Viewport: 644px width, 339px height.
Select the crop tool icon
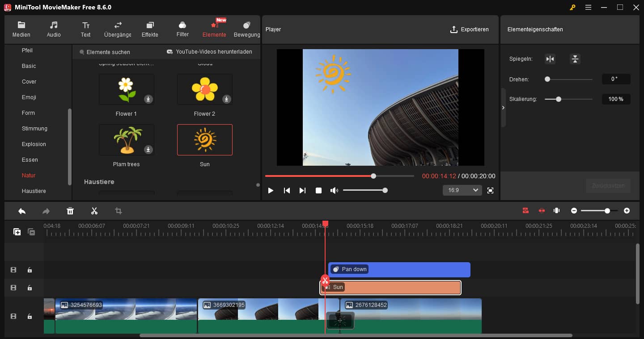119,211
